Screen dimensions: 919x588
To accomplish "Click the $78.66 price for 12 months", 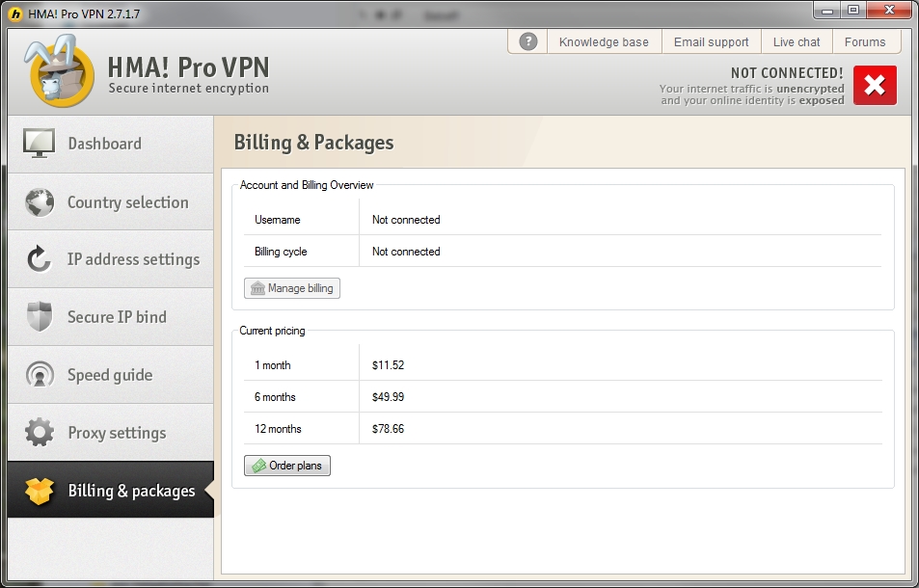I will pos(388,429).
